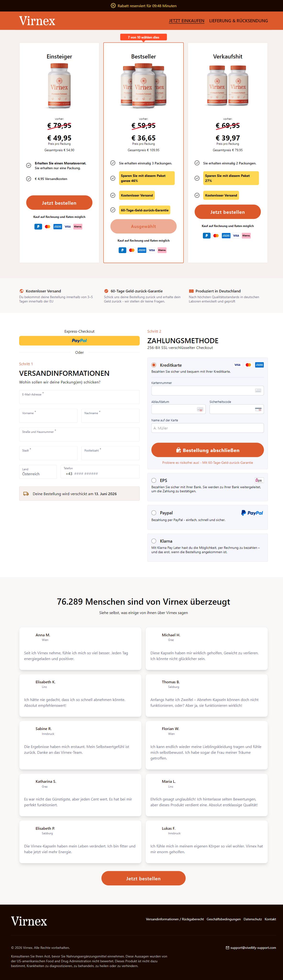Open the Land country selector showing Österreich
283x980 pixels.
(x=38, y=472)
